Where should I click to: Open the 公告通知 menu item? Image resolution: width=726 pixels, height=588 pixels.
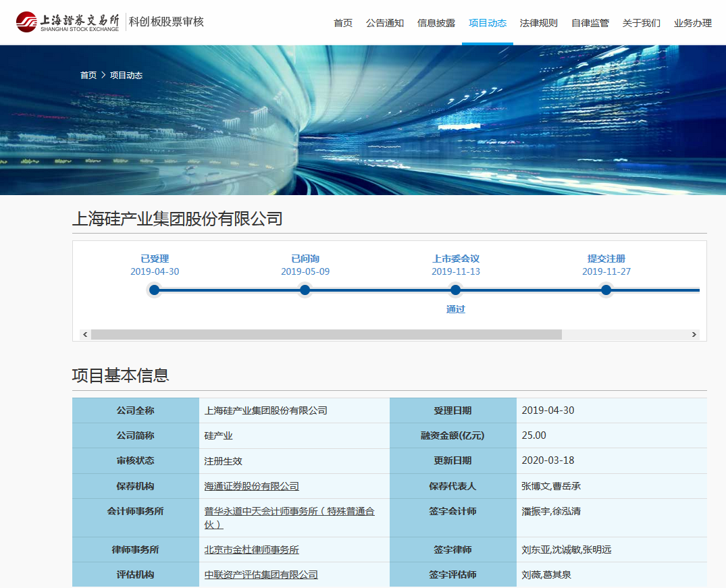[385, 23]
